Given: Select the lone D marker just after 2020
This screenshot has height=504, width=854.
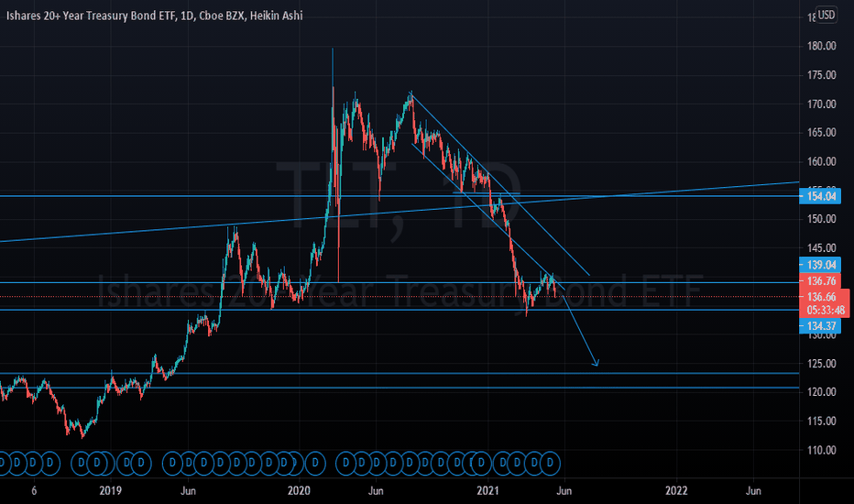Looking at the screenshot, I should point(315,464).
